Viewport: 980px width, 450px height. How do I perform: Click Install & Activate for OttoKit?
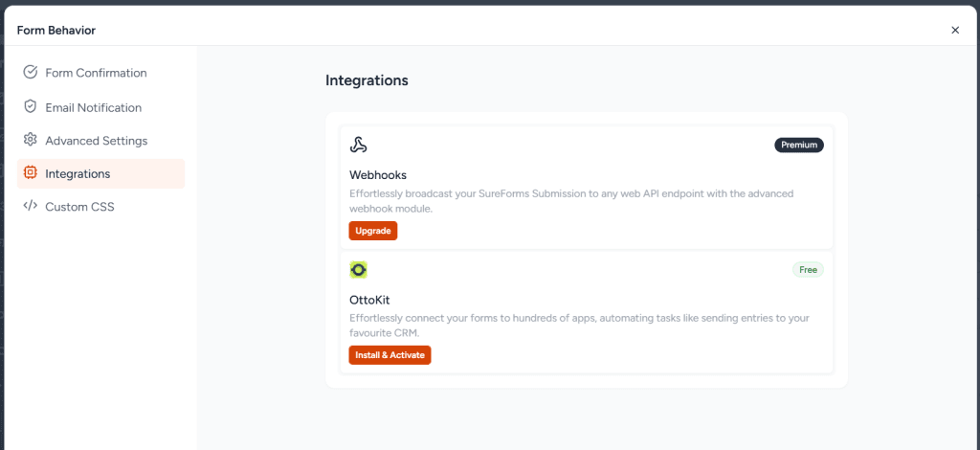(390, 355)
